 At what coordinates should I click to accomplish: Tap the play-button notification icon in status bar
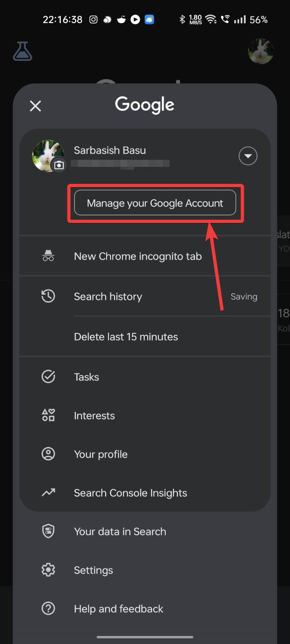tap(135, 20)
